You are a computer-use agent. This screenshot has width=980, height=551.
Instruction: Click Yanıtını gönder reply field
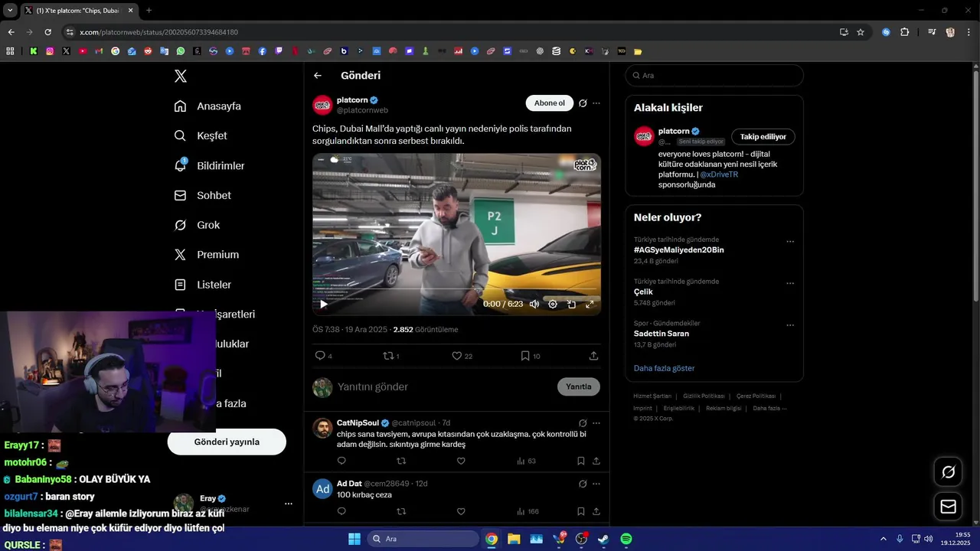pos(444,387)
